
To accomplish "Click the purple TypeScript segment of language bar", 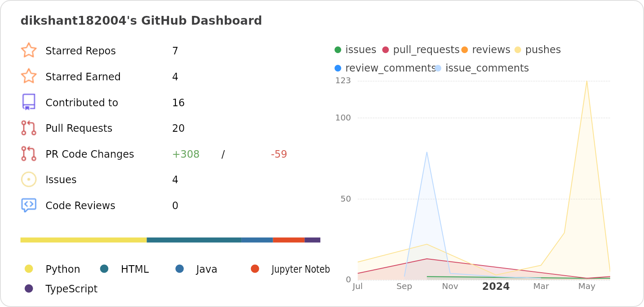I will coord(312,240).
